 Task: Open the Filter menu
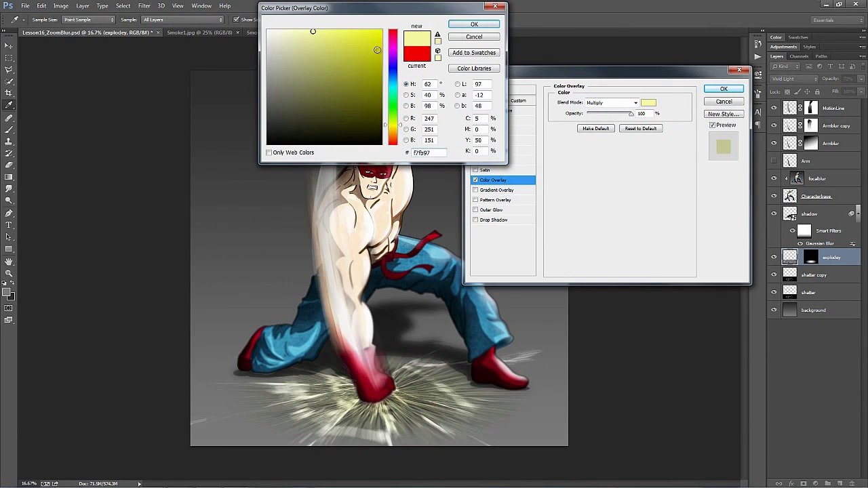[x=144, y=5]
